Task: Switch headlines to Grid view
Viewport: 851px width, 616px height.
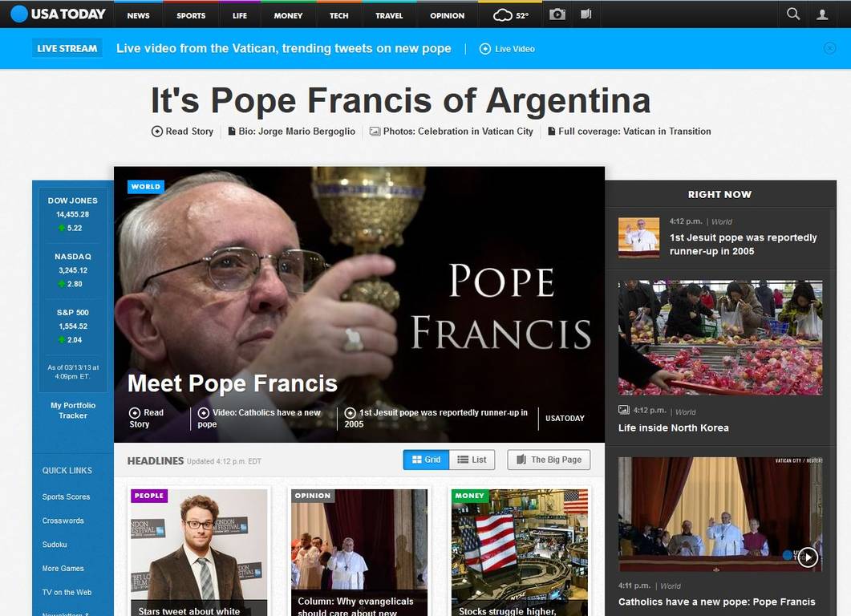Action: click(426, 460)
